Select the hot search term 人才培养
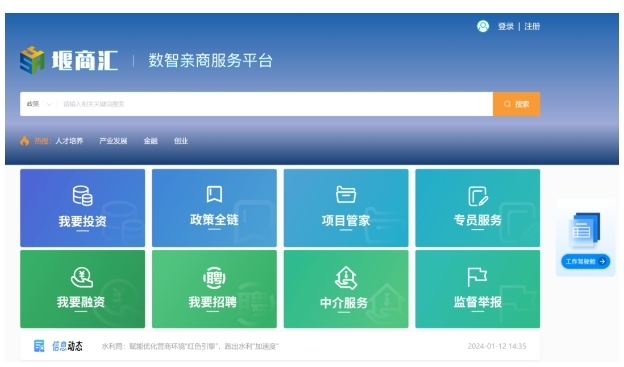 pos(69,141)
